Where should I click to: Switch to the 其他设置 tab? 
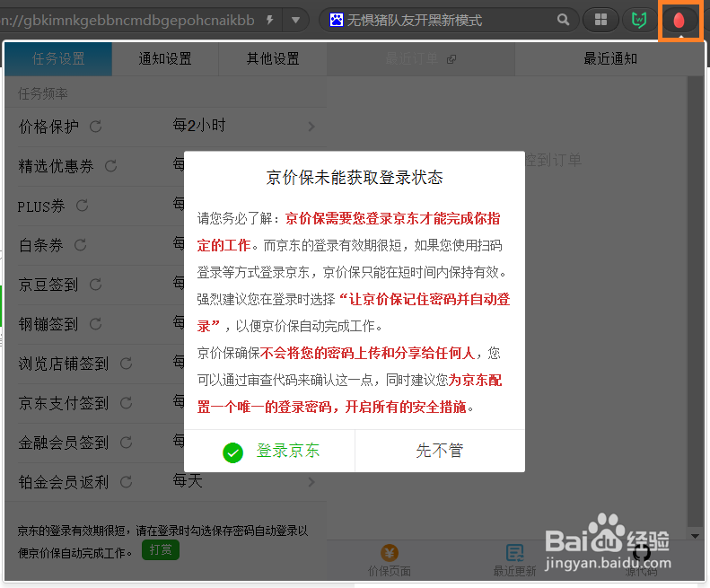(x=273, y=59)
